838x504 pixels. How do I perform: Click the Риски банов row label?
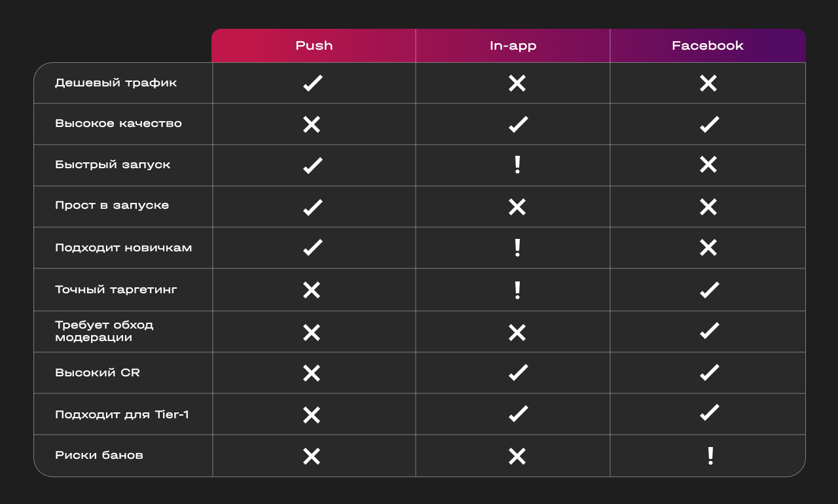(99, 455)
